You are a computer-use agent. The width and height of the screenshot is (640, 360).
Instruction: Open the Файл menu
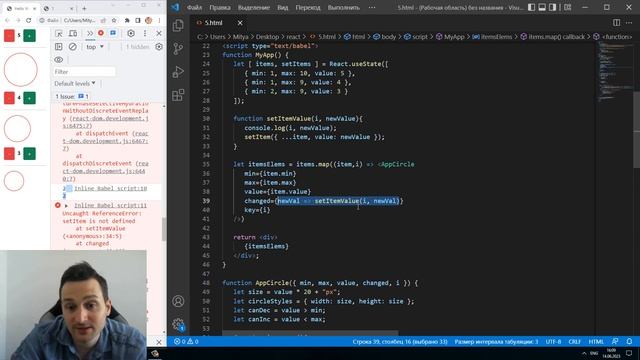[195, 7]
